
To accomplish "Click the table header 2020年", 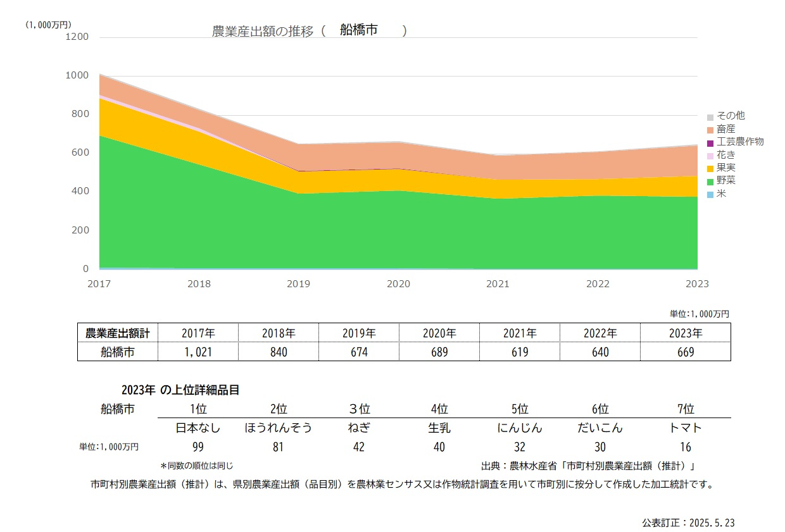I will pos(439,333).
